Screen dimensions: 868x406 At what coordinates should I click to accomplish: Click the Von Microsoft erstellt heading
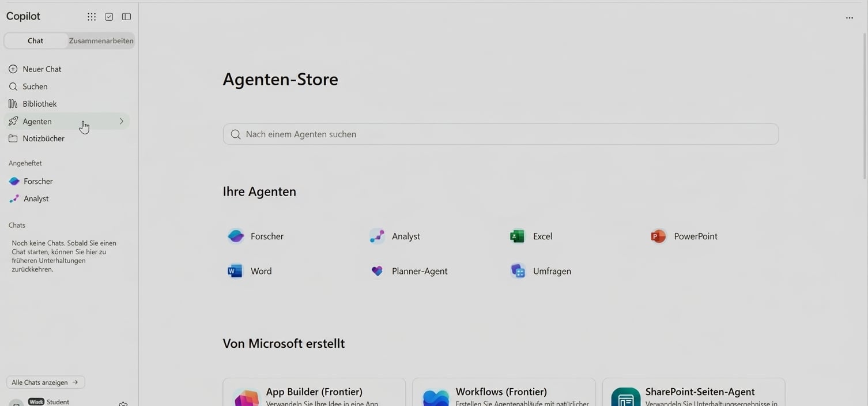tap(284, 343)
